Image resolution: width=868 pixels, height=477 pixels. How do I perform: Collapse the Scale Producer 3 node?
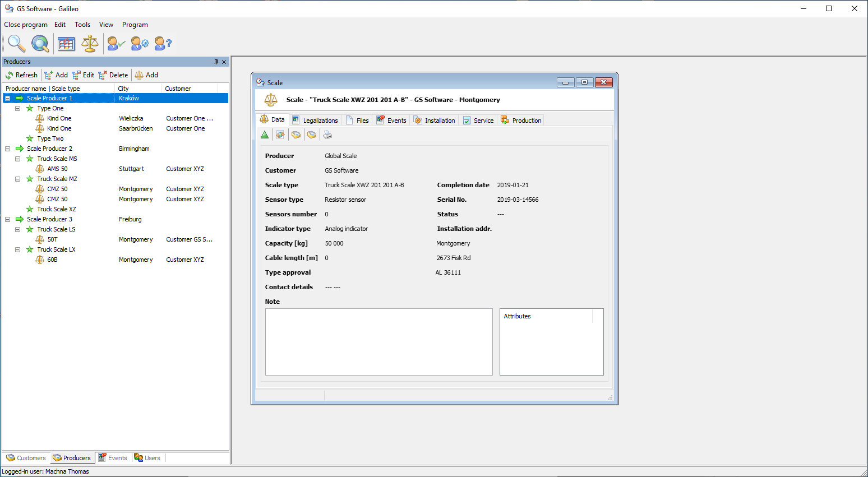coord(8,219)
